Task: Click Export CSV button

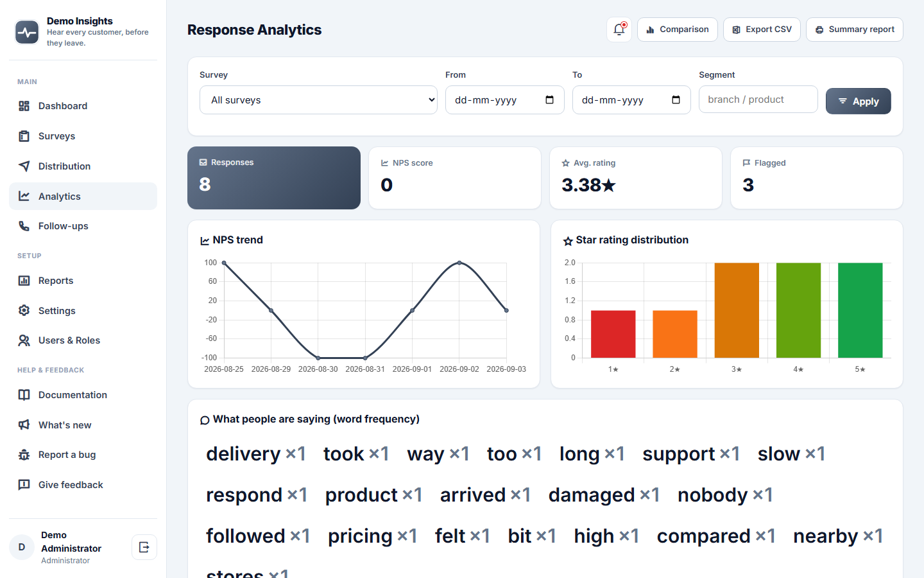Action: [x=762, y=30]
